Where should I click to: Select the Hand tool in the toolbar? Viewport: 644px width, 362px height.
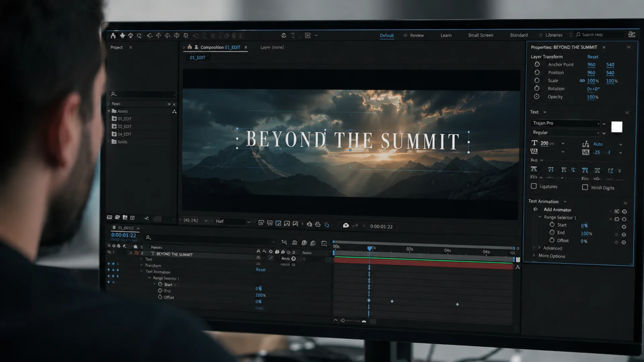pyautogui.click(x=122, y=36)
